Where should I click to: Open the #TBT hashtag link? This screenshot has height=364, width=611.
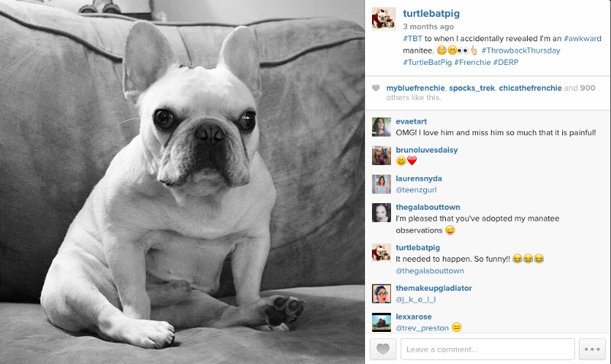point(412,39)
